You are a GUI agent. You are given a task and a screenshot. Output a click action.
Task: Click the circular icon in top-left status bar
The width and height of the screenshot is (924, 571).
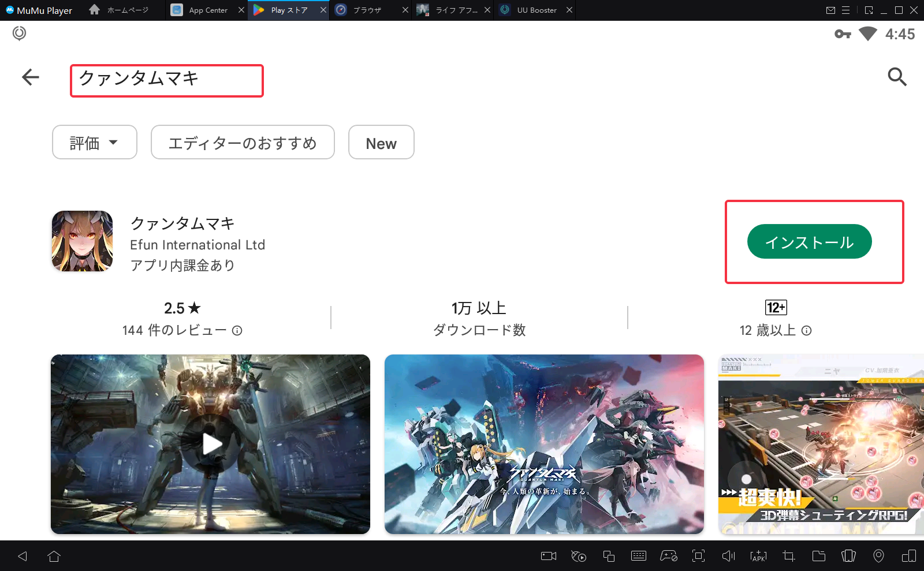[x=19, y=33]
